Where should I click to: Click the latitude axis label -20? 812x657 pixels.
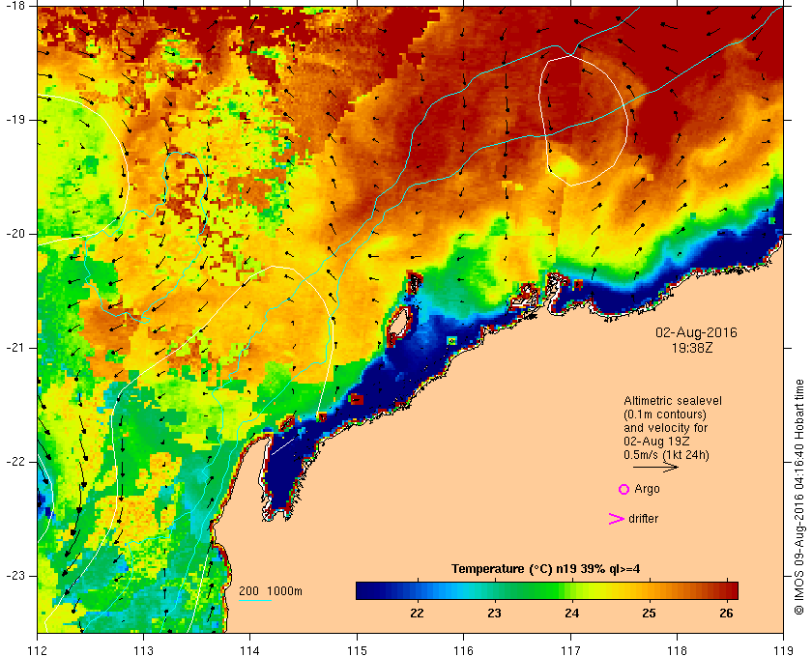pyautogui.click(x=14, y=234)
